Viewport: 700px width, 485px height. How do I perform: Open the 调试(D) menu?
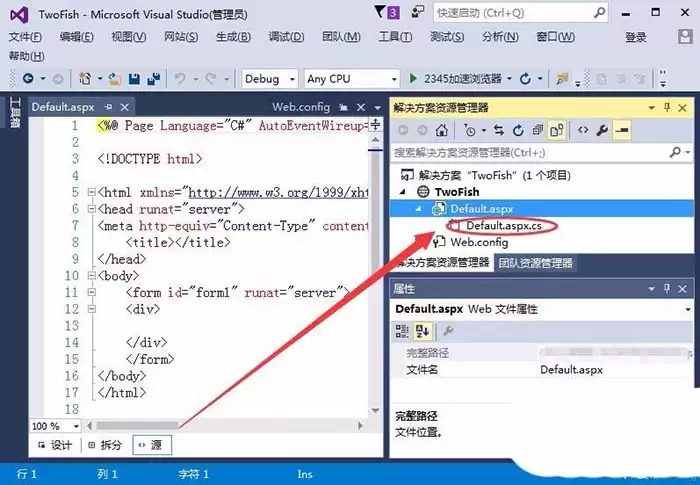286,37
